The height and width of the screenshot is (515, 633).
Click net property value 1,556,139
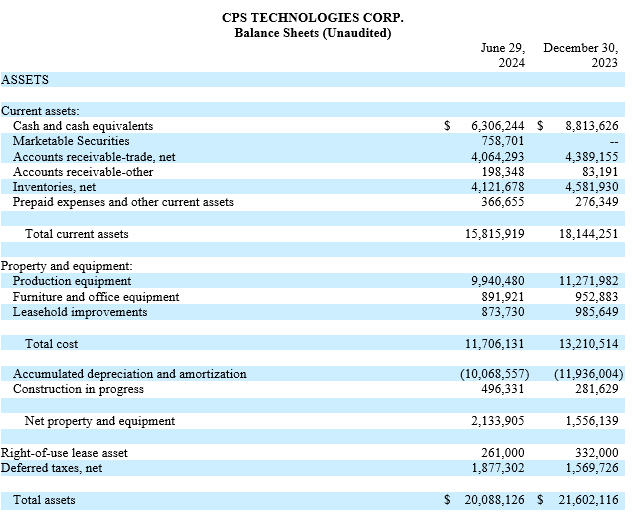click(x=591, y=421)
